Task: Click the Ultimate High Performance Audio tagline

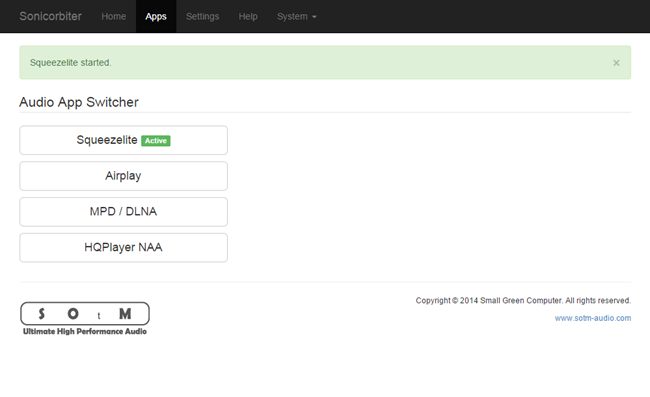Action: tap(85, 331)
